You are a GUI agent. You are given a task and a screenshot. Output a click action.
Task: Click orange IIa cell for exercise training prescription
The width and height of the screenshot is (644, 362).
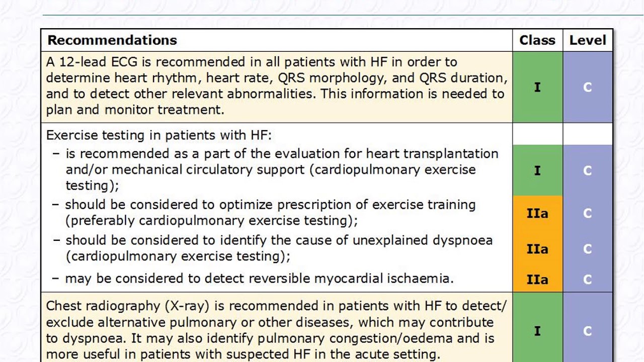537,213
